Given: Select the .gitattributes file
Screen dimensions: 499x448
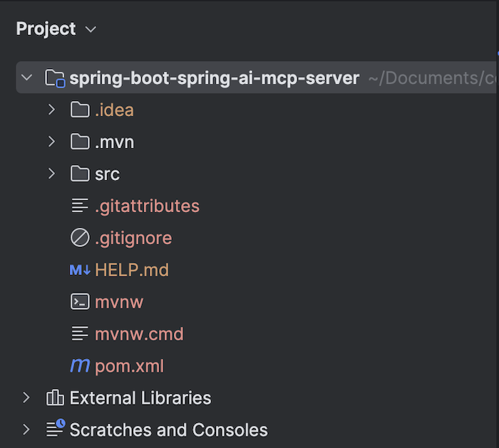Looking at the screenshot, I should [x=147, y=206].
